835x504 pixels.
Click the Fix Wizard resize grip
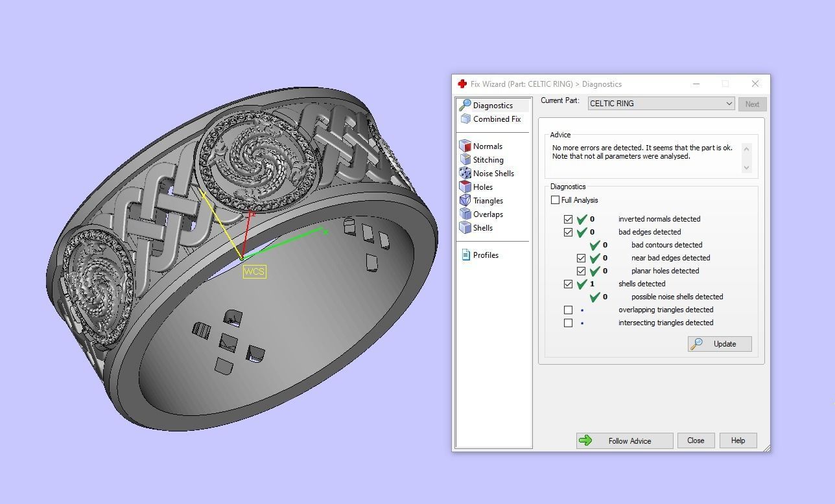pyautogui.click(x=767, y=448)
